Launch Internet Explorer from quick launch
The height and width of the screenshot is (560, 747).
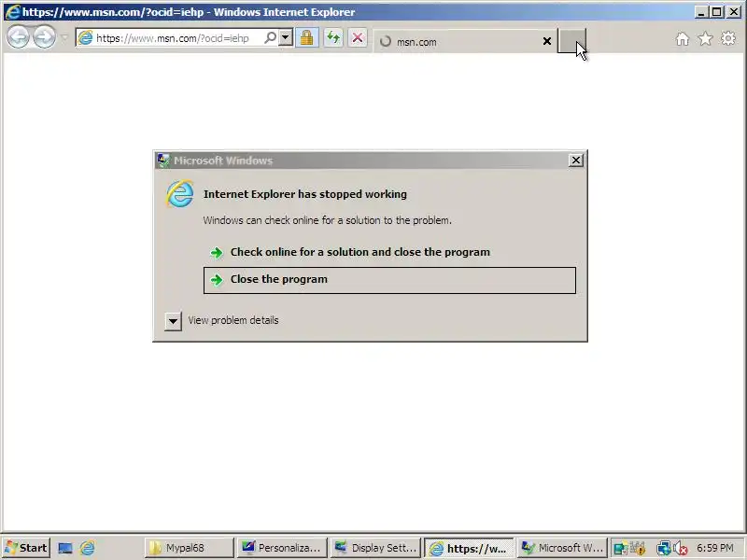tap(87, 548)
